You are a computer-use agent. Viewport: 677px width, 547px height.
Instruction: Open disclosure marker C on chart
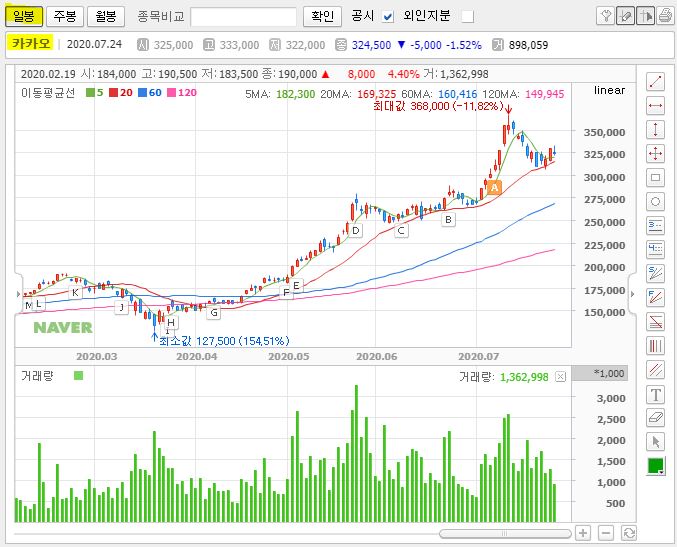(x=401, y=231)
